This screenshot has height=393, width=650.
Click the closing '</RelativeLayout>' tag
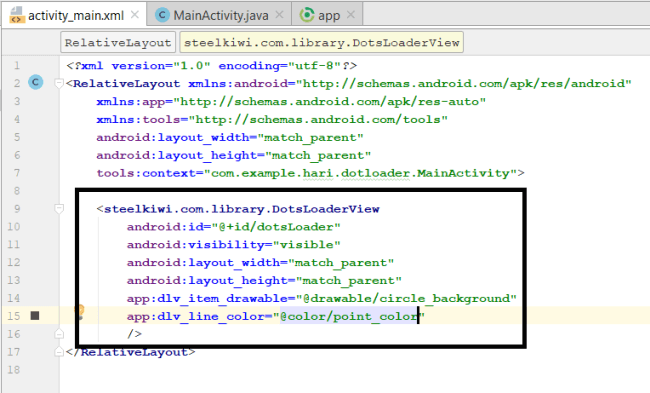click(131, 352)
